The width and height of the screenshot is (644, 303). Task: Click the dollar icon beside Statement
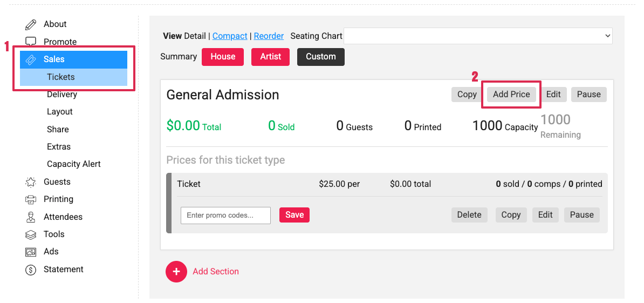(31, 270)
